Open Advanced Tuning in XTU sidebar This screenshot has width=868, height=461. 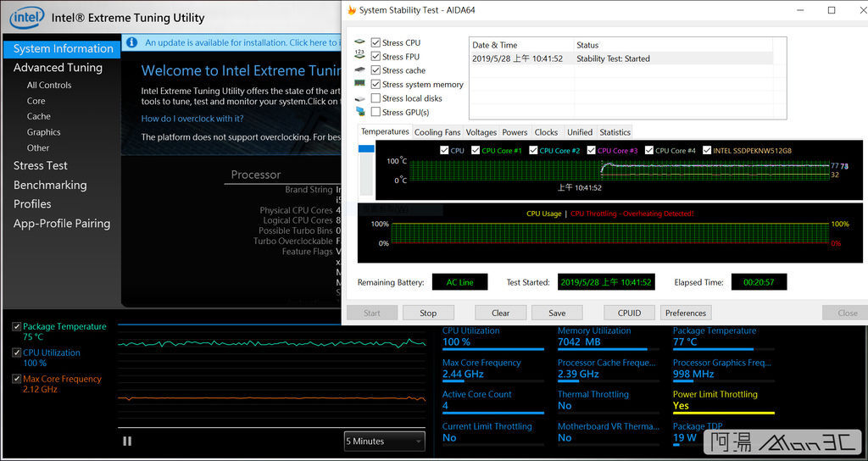[x=58, y=68]
